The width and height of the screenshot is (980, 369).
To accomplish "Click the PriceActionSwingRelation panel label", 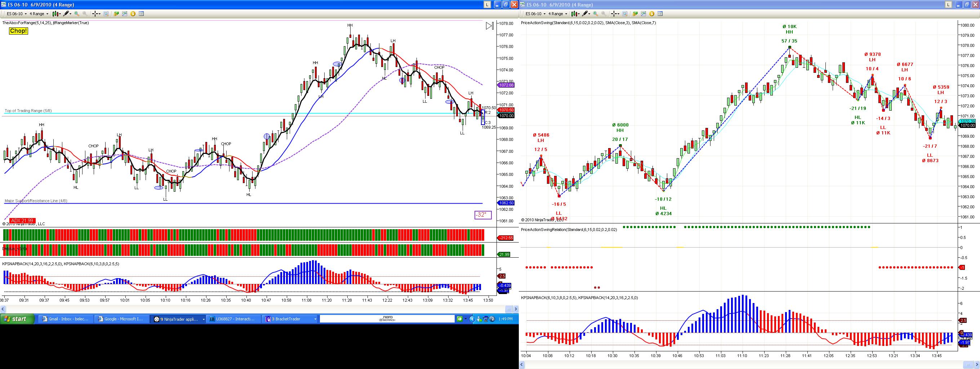I will [569, 230].
